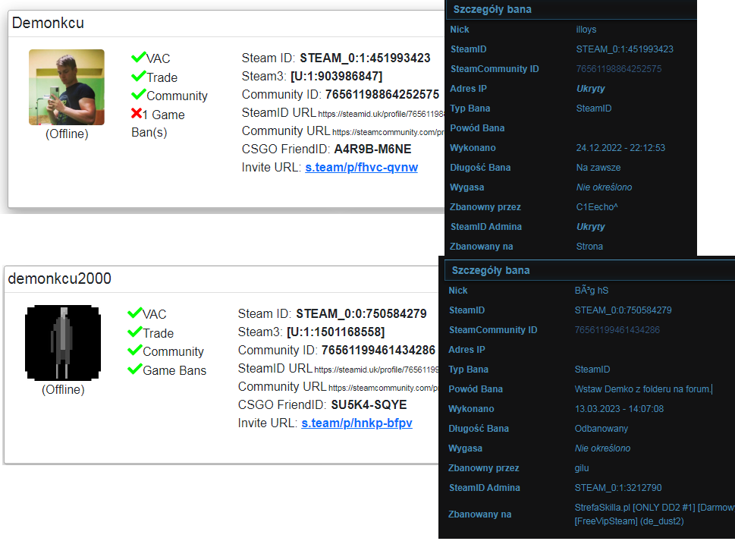Click the green Game Bans checkmark icon
The height and width of the screenshot is (560, 735).
[134, 369]
